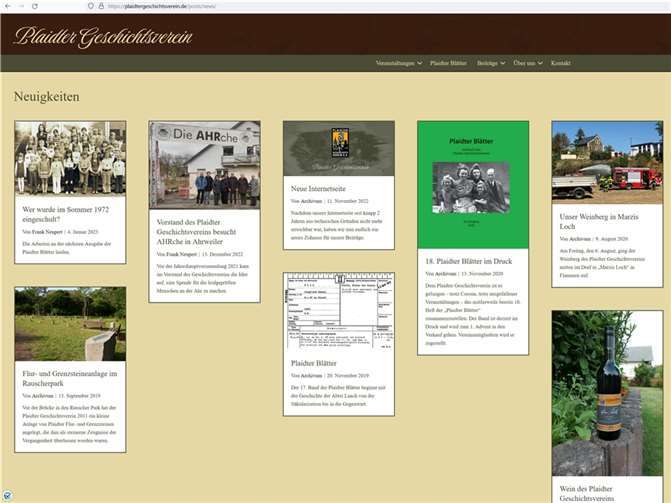This screenshot has width=671, height=503.
Task: Open the 'Unser Weinberg in Marzis Loch' post
Action: click(x=599, y=222)
